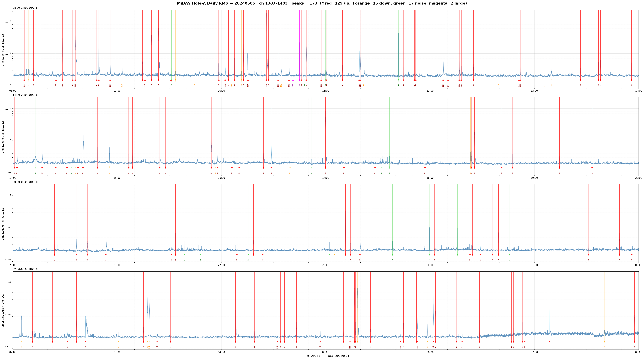Click the red peak number label 046
This screenshot has width=644, height=359.
coord(403,86)
